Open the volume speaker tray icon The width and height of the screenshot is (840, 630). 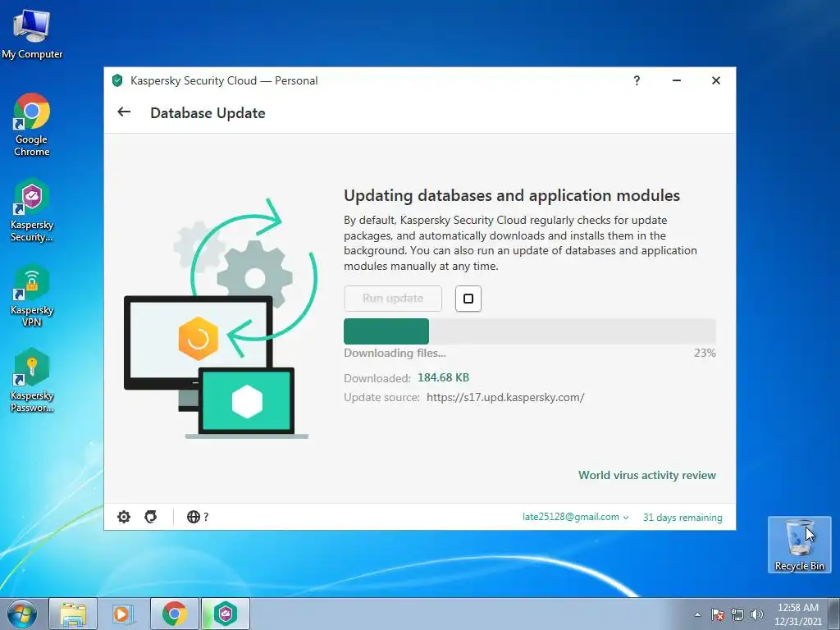pyautogui.click(x=756, y=614)
